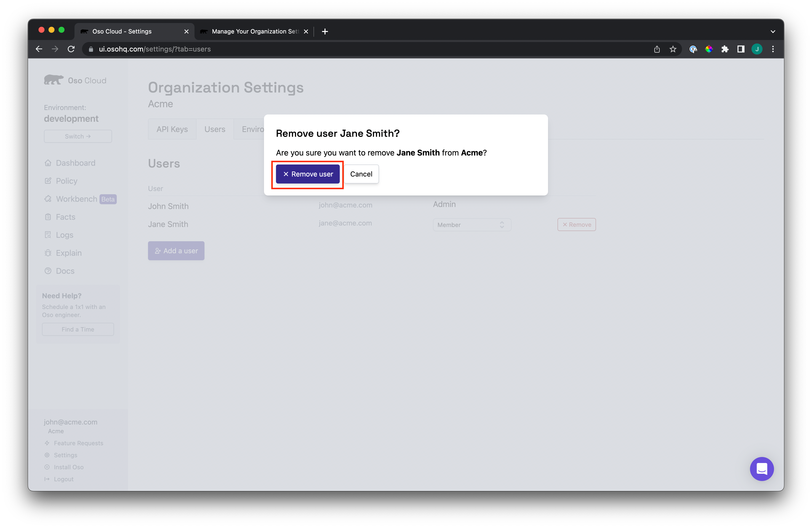Open the browser side panel icon
Screen dimensions: 812x528
point(740,49)
